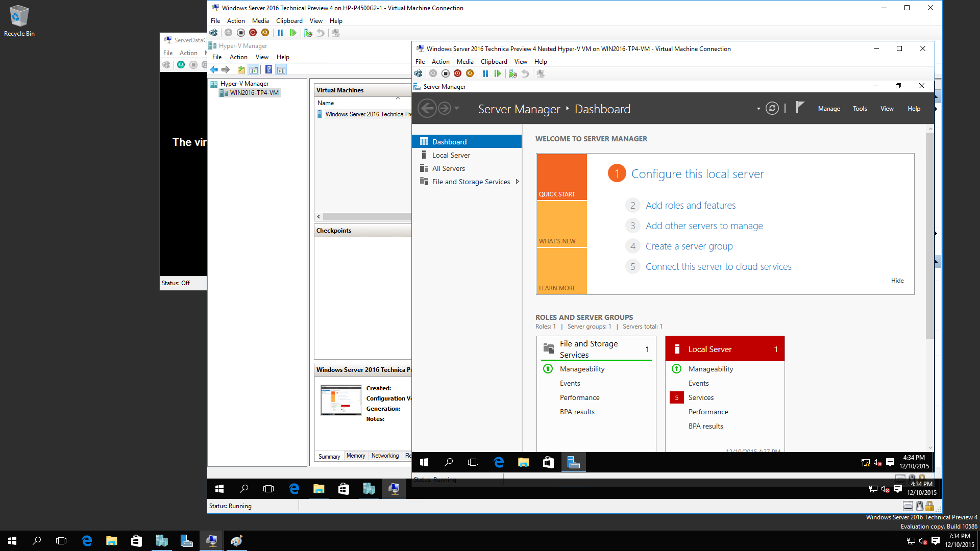Open navigation history dropdown next to forward arrow
The width and height of the screenshot is (980, 551).
point(457,108)
